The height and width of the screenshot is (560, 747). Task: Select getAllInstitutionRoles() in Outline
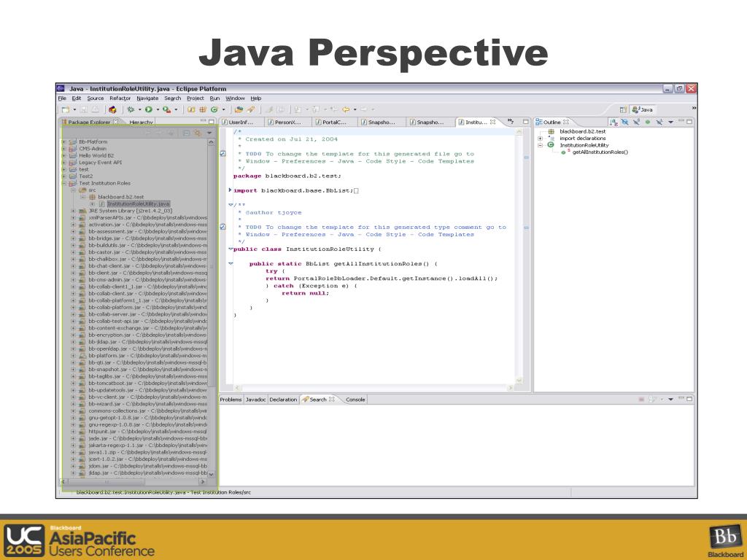[x=600, y=152]
